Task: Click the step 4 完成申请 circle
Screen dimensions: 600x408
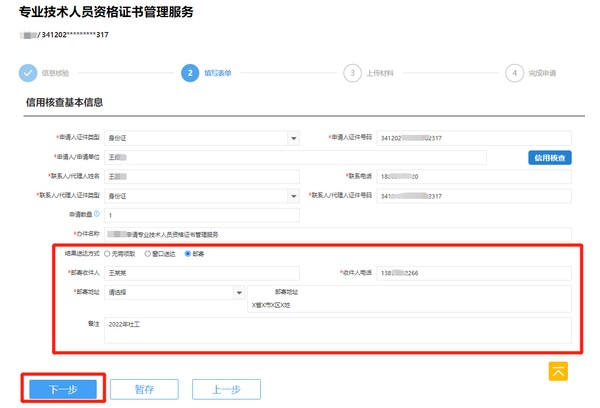Action: pyautogui.click(x=513, y=73)
